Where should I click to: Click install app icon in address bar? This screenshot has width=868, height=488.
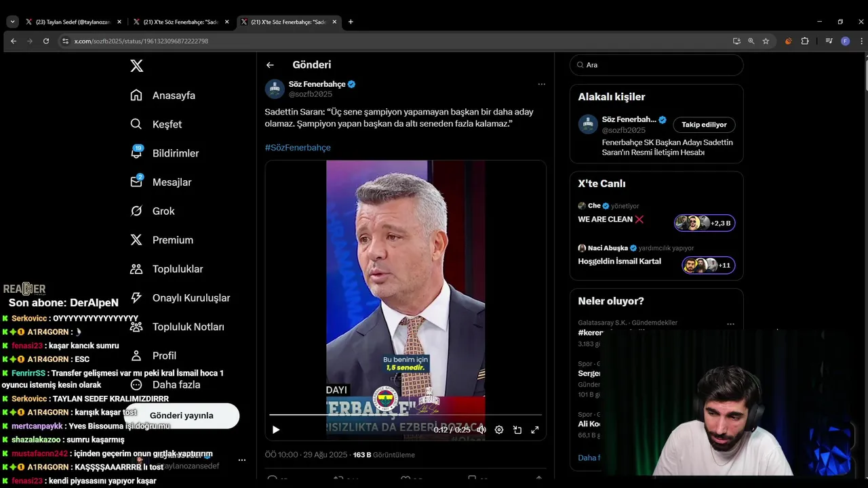(736, 41)
